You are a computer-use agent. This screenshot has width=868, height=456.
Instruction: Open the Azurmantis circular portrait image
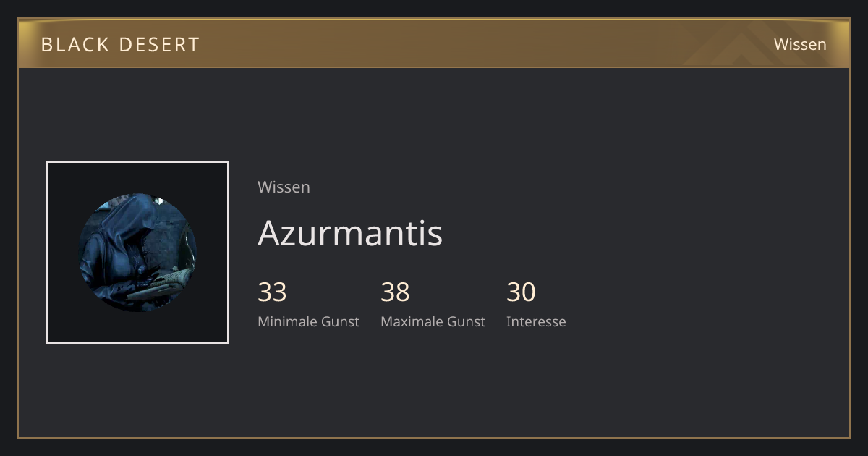point(137,253)
